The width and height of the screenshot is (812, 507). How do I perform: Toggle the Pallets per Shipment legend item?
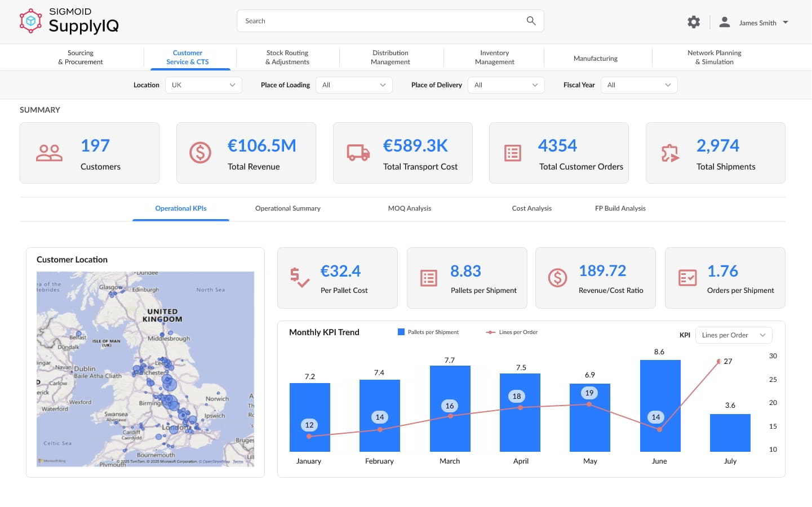point(428,332)
